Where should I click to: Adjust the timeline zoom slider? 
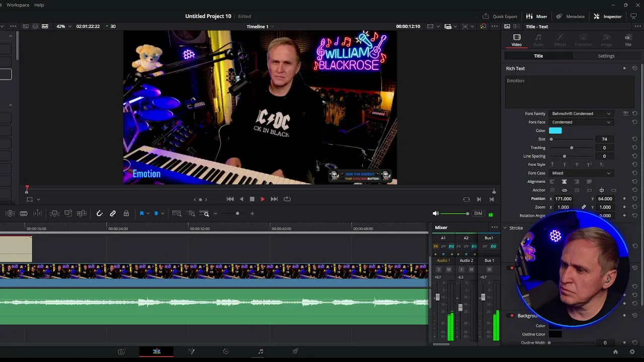pos(237,214)
